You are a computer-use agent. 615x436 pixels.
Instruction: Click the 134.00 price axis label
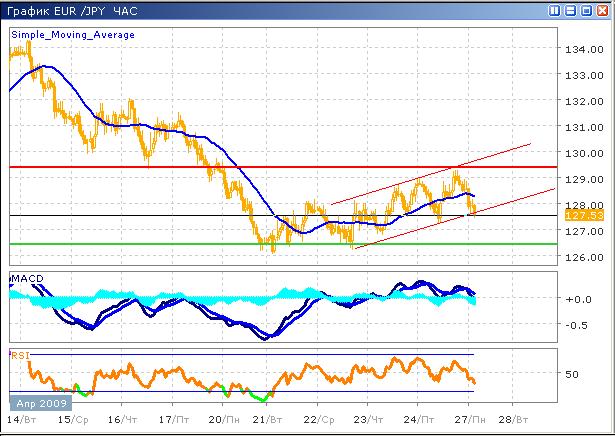[x=581, y=49]
